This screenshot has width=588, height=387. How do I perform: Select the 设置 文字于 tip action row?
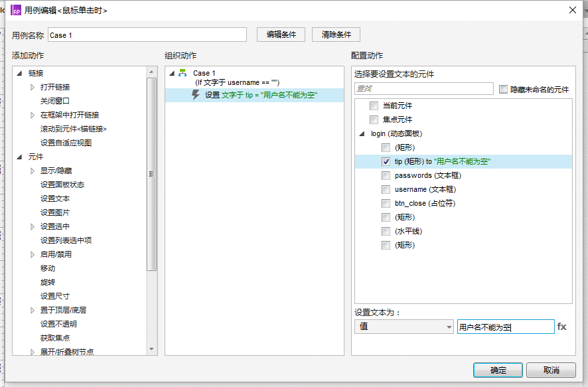[x=254, y=95]
